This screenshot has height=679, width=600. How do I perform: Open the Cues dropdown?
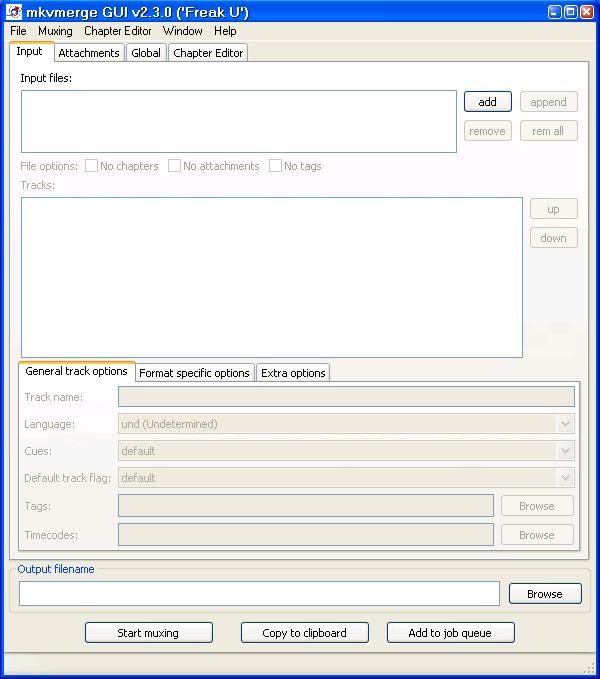tap(346, 451)
